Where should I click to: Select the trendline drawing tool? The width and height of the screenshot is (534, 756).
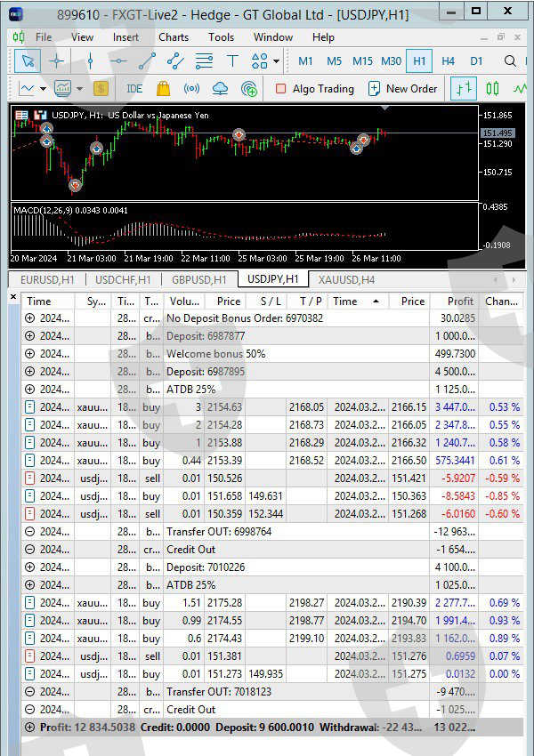[147, 61]
